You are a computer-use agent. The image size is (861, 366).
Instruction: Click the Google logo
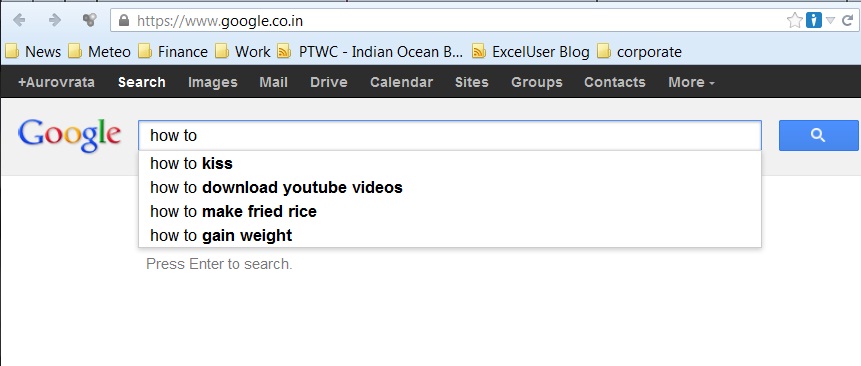69,136
